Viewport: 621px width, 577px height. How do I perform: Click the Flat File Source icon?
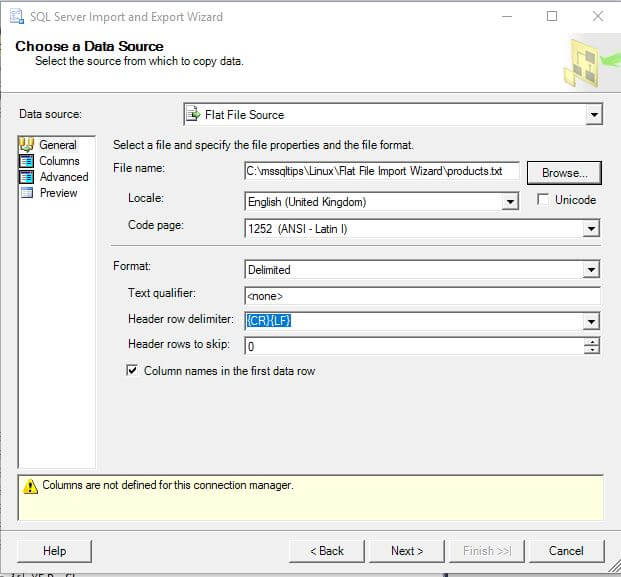[193, 114]
